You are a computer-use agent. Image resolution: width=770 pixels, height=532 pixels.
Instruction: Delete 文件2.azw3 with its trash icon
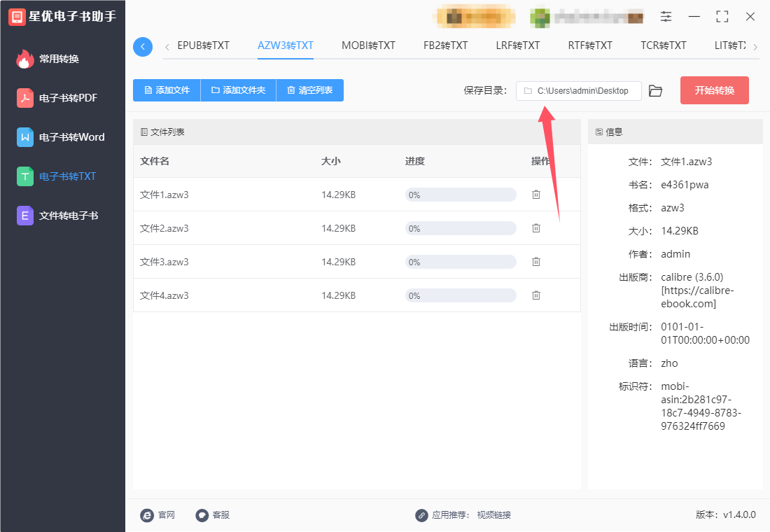(x=535, y=228)
